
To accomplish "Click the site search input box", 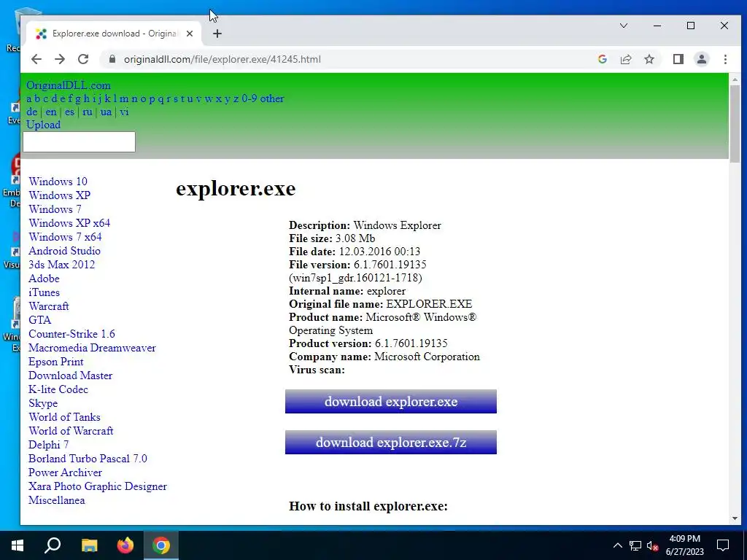I will pos(79,142).
